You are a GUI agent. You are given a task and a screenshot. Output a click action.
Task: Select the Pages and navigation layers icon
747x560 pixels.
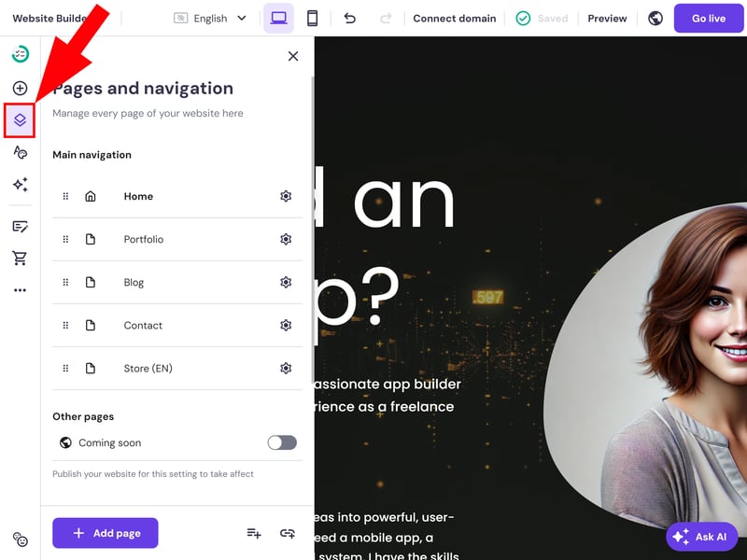click(x=20, y=120)
